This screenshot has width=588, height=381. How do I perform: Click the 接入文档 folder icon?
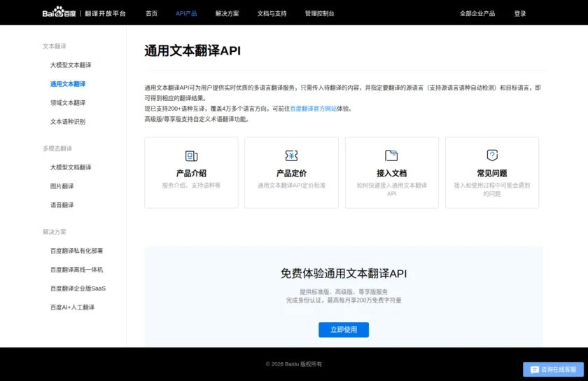391,155
